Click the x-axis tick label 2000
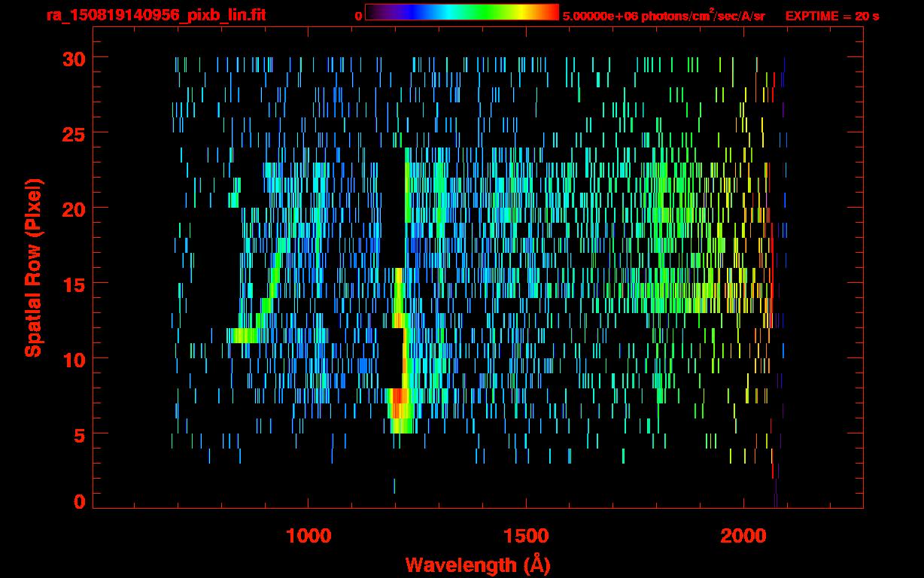The width and height of the screenshot is (924, 578). click(743, 536)
